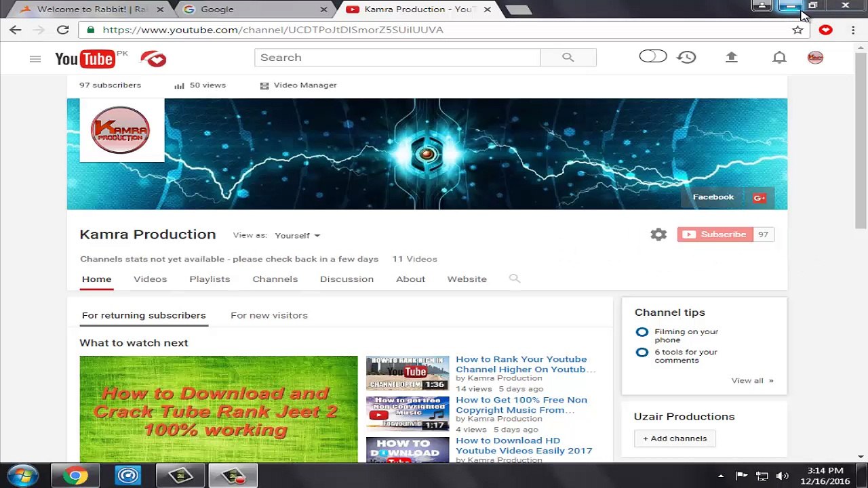868x488 pixels.
Task: Open 'How to Download HD Youtube Videos' title
Action: coord(524,446)
